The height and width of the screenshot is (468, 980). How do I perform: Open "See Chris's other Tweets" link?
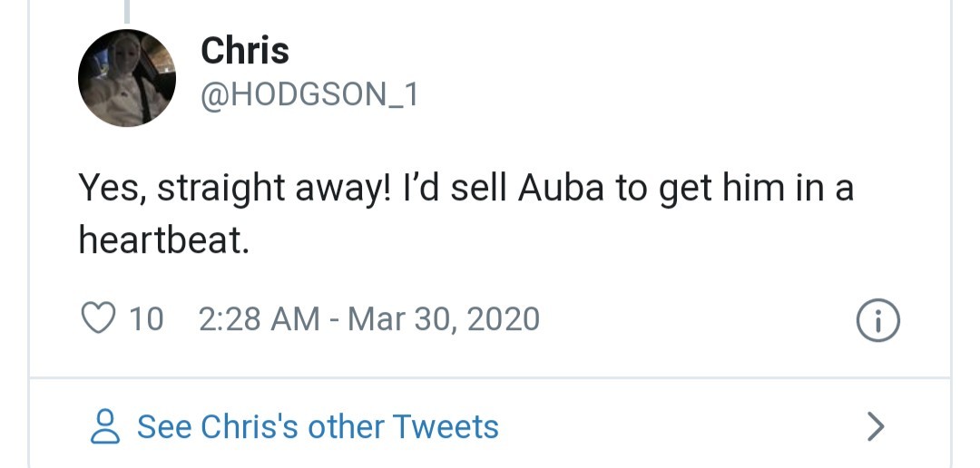(x=318, y=426)
